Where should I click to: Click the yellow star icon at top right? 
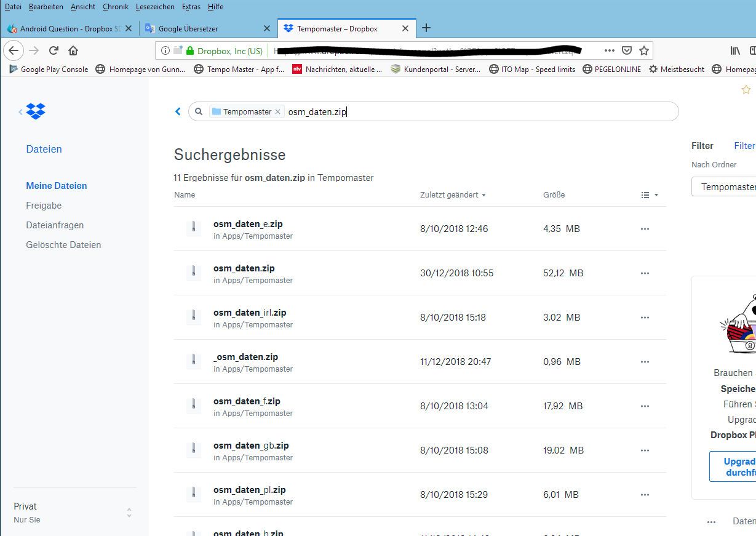click(746, 90)
